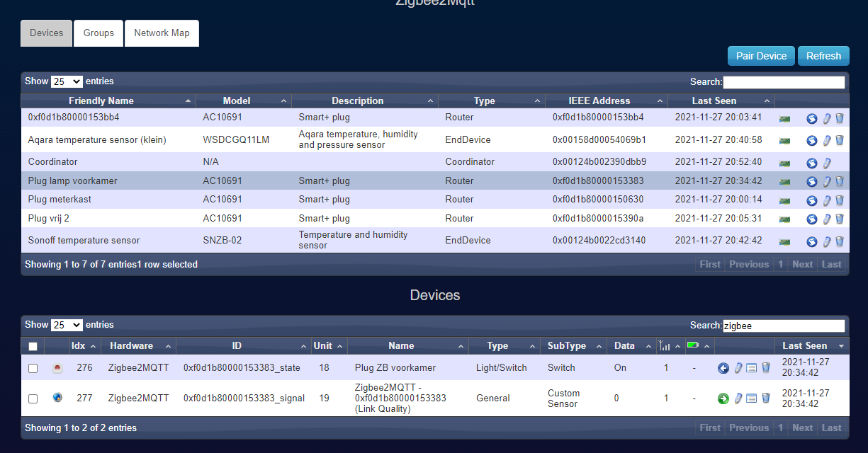
Task: Tick the checkbox for device Idx 277
Action: [33, 398]
